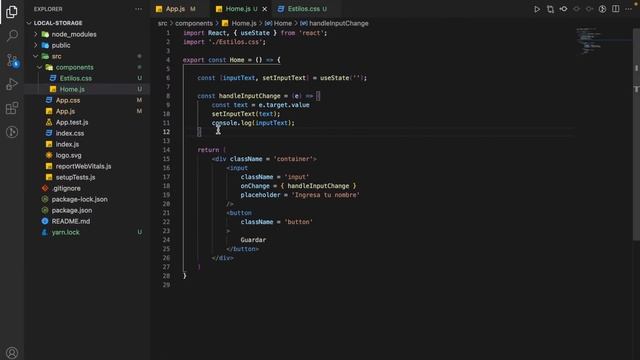Open the Run and Debug view
The image size is (640, 360).
(12, 84)
